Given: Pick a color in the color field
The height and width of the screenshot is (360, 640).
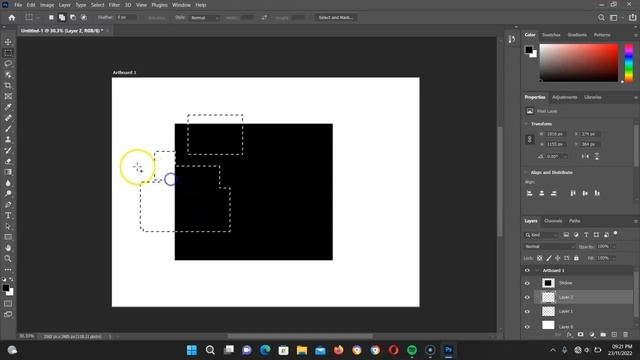Looking at the screenshot, I should [579, 63].
